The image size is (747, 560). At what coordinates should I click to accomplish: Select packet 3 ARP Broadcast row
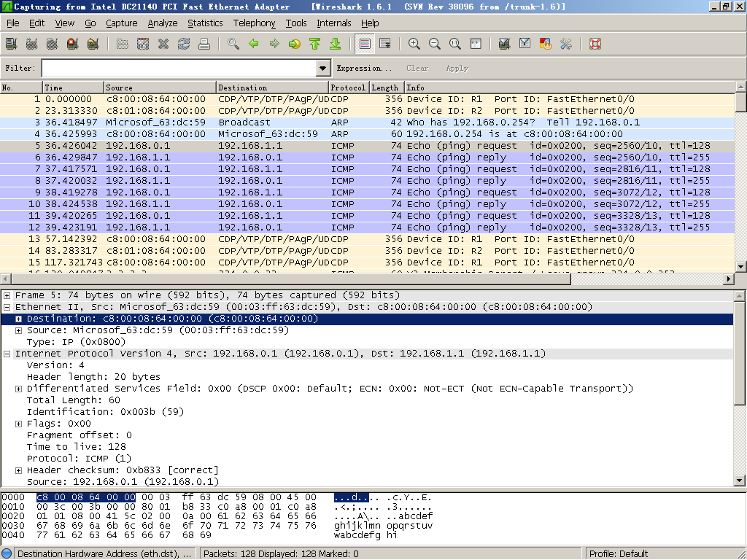click(x=367, y=122)
